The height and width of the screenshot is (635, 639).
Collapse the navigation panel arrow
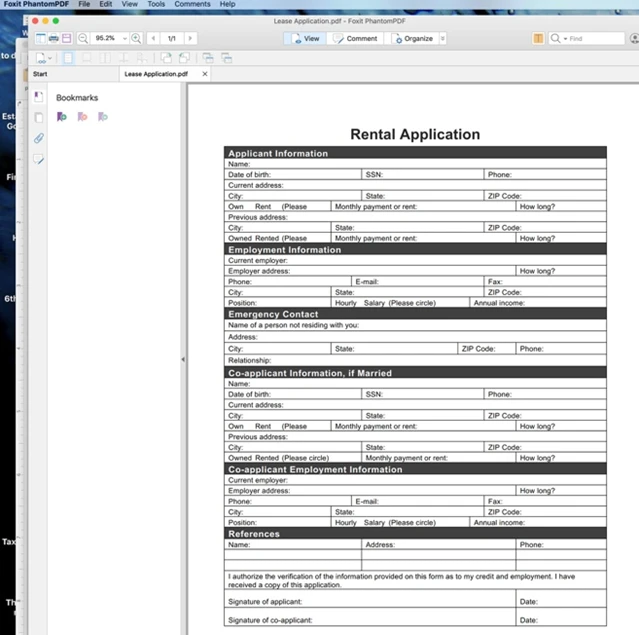pyautogui.click(x=183, y=359)
